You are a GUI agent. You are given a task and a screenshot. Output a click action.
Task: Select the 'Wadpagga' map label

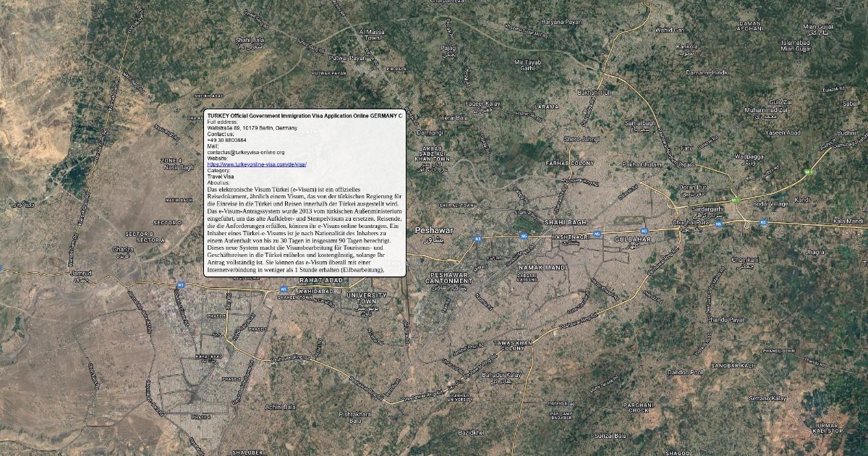pyautogui.click(x=750, y=156)
